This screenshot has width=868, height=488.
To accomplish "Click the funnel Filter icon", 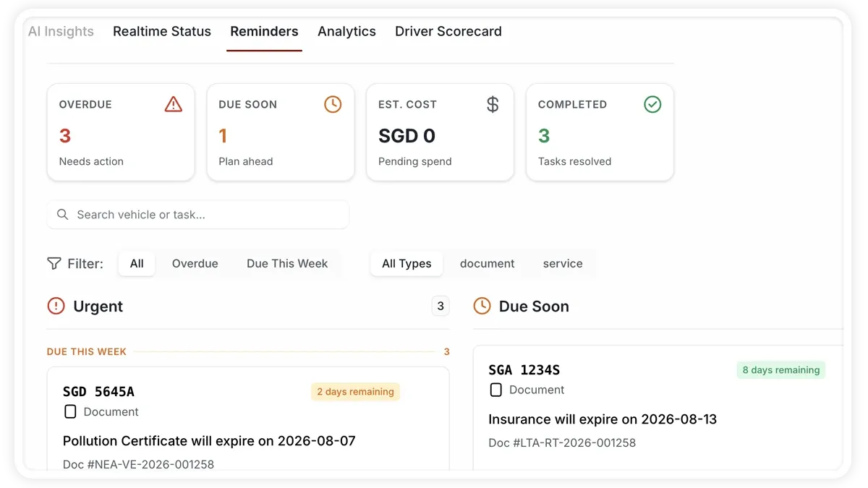I will 54,263.
